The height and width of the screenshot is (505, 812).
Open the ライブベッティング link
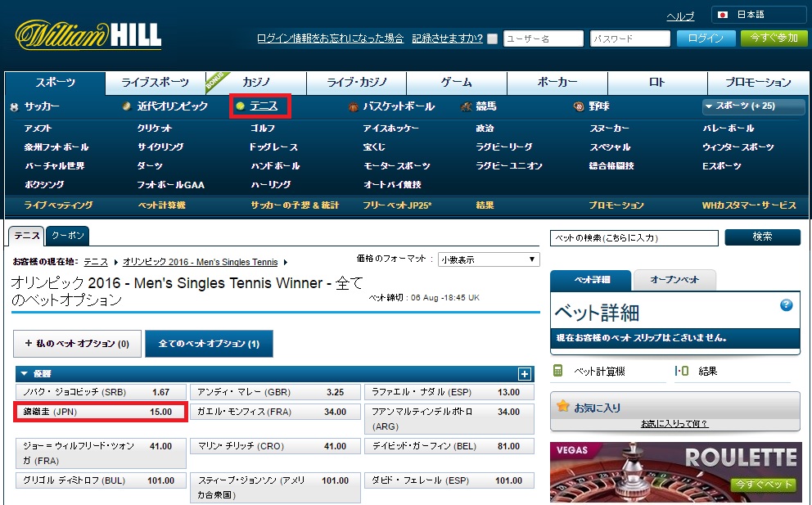pos(58,205)
